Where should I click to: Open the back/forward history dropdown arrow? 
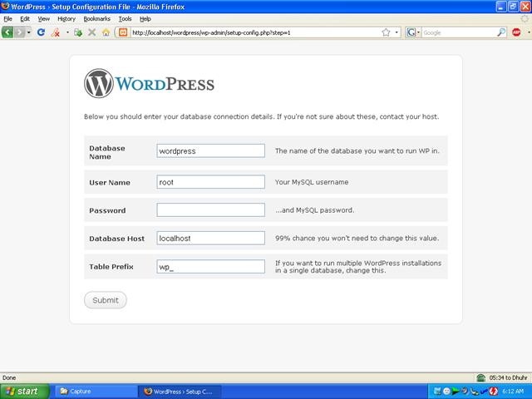coord(29,32)
